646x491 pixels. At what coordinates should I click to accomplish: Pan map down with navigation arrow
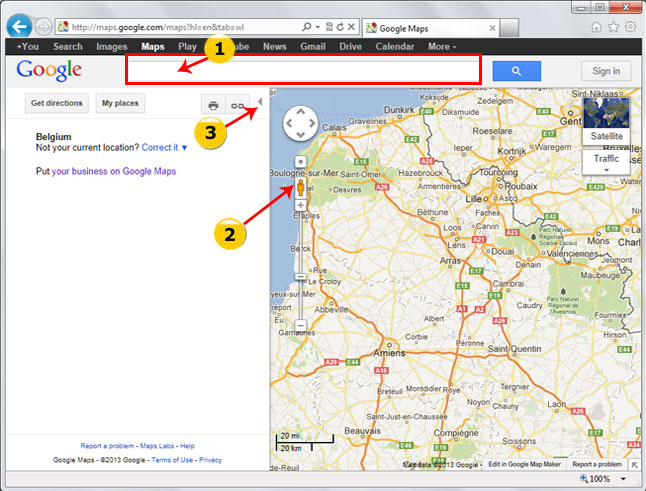pos(301,135)
